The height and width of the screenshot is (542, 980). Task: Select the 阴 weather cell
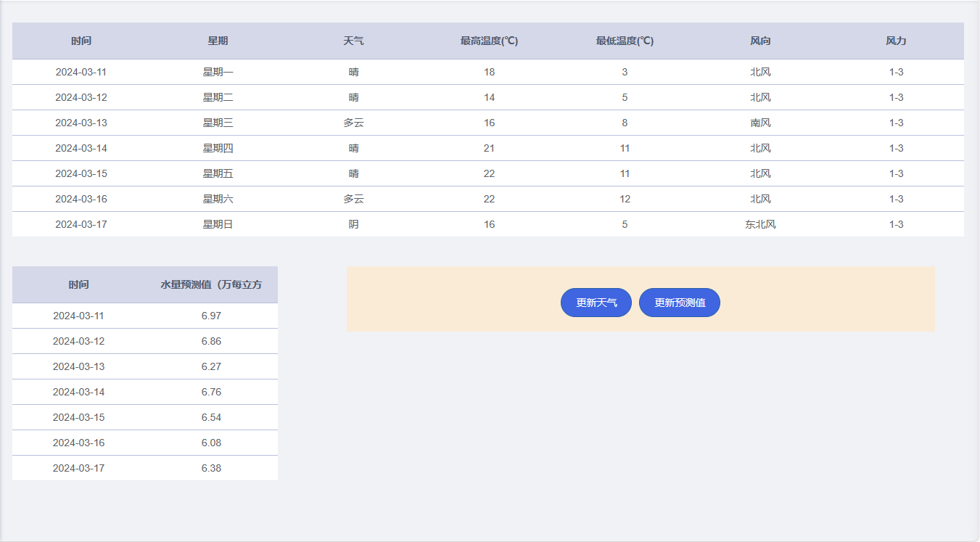(x=353, y=224)
